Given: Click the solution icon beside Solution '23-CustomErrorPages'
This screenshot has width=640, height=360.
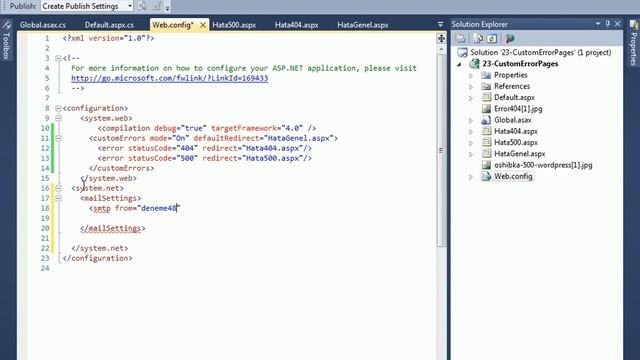Looking at the screenshot, I should pos(462,52).
